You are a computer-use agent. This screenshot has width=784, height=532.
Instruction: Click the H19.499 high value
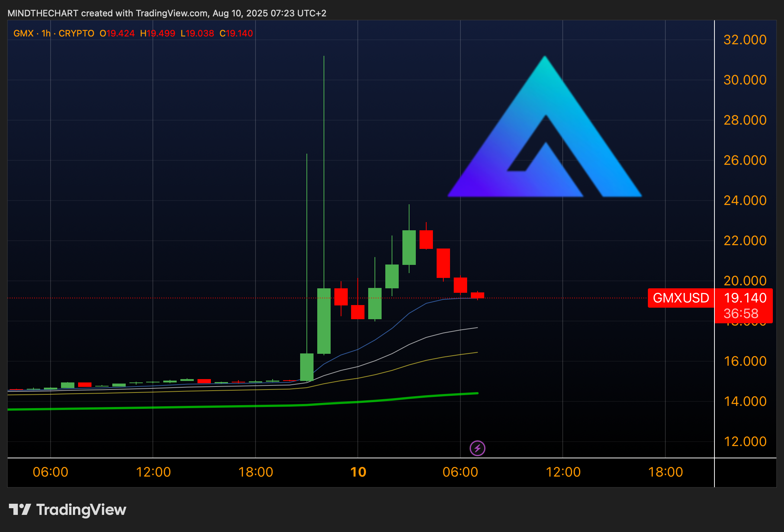pyautogui.click(x=157, y=33)
